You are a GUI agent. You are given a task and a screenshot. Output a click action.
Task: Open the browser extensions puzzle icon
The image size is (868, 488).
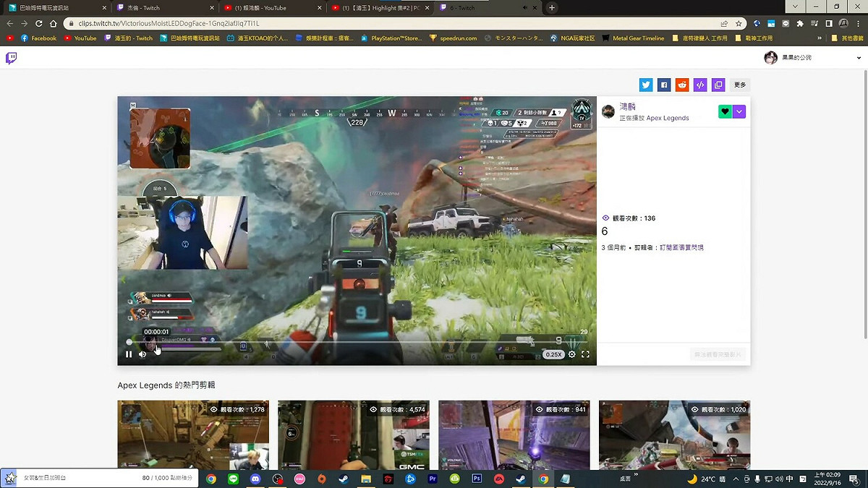click(800, 23)
